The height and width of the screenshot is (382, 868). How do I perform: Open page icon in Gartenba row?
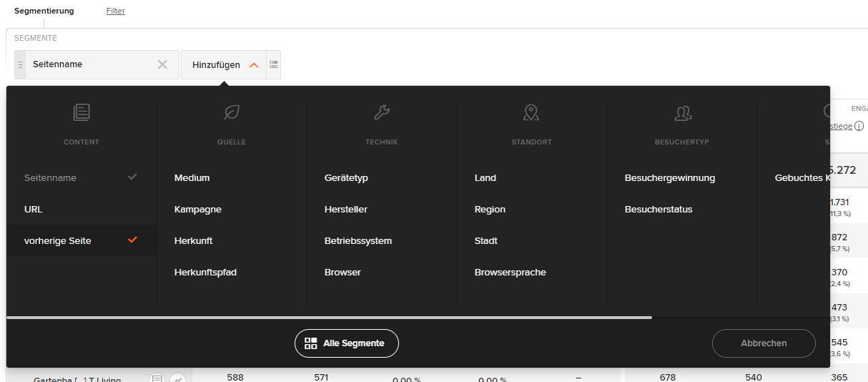pyautogui.click(x=157, y=379)
